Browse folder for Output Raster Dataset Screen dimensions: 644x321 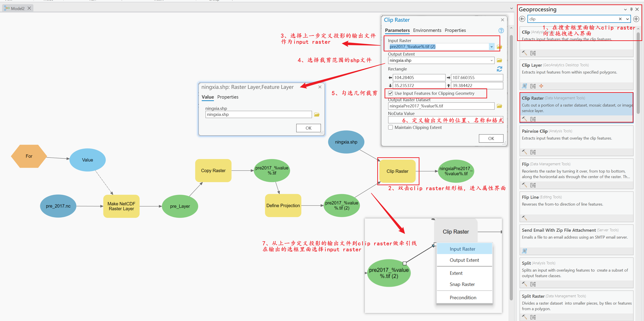point(499,106)
